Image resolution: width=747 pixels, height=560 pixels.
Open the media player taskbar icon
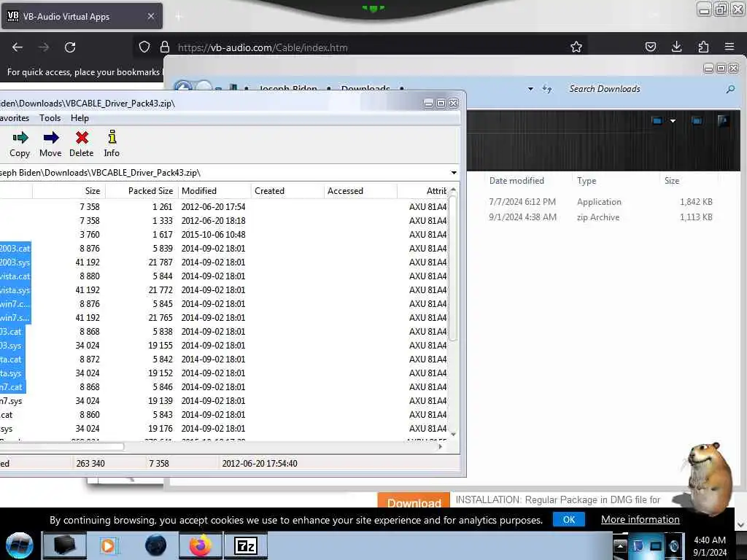(x=108, y=545)
